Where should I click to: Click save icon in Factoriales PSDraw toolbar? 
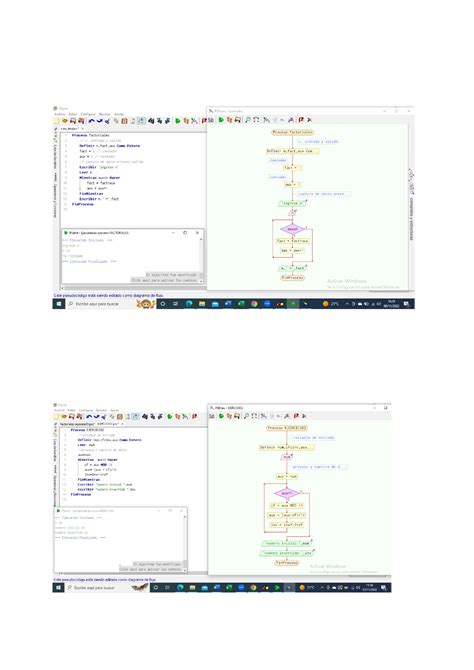(238, 120)
